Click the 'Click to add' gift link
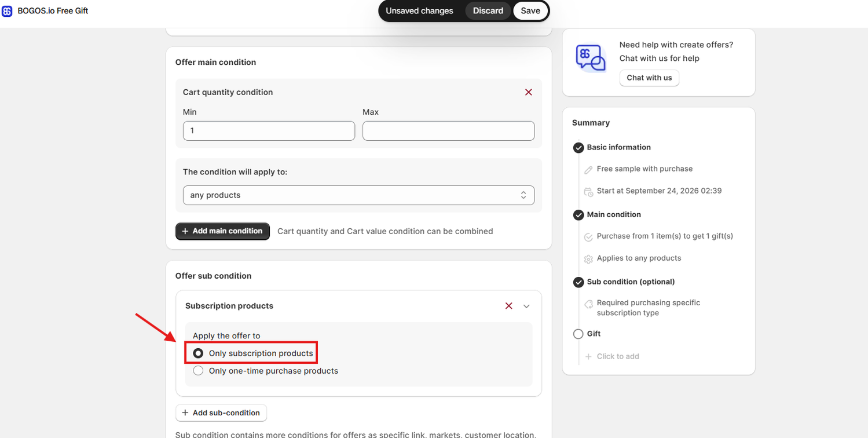This screenshot has height=438, width=868. [618, 356]
